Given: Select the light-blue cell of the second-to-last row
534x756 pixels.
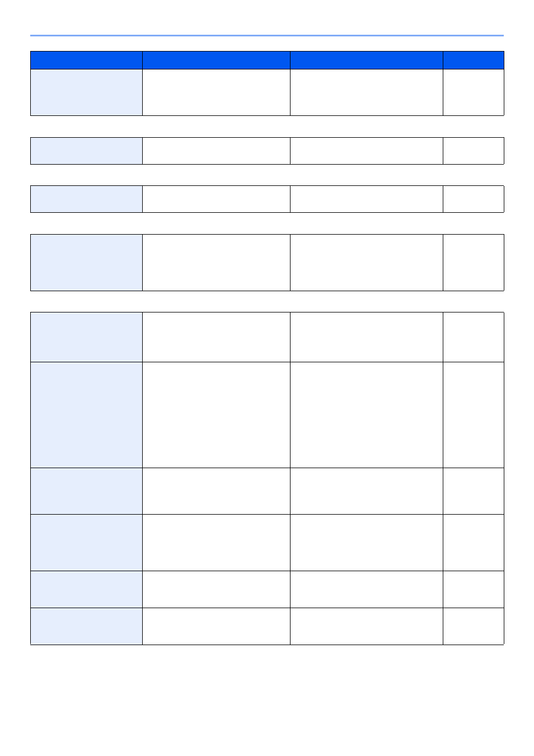Looking at the screenshot, I should coord(86,589).
